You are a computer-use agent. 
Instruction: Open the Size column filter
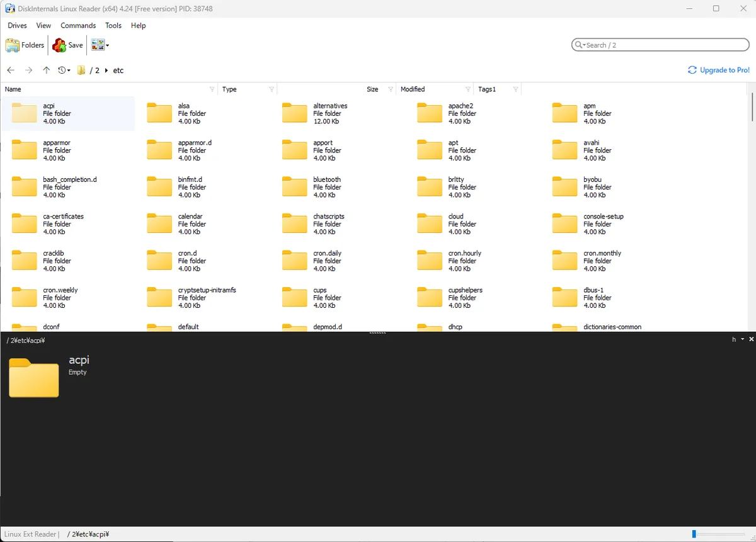[391, 89]
